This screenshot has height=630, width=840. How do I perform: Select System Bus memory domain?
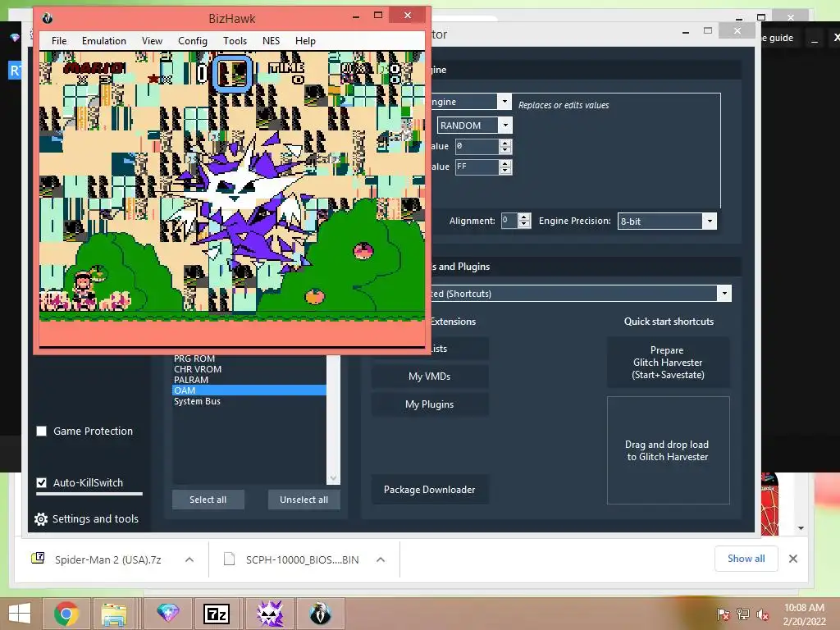249,401
